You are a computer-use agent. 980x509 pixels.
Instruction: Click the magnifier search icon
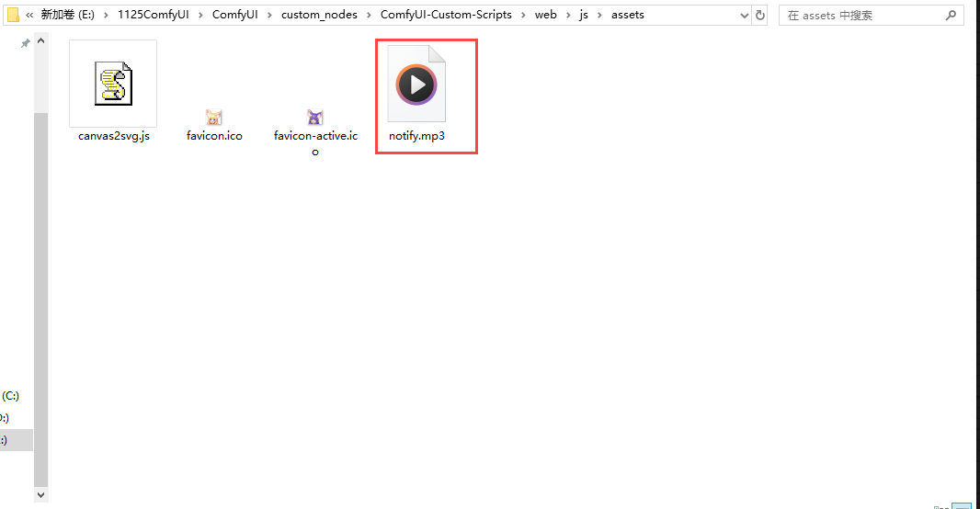pyautogui.click(x=951, y=16)
